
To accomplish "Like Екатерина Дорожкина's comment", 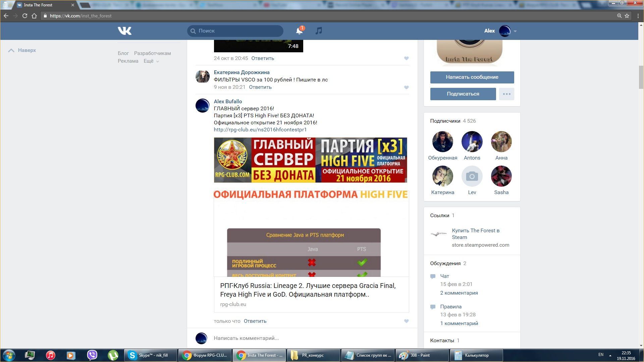I will (x=406, y=87).
